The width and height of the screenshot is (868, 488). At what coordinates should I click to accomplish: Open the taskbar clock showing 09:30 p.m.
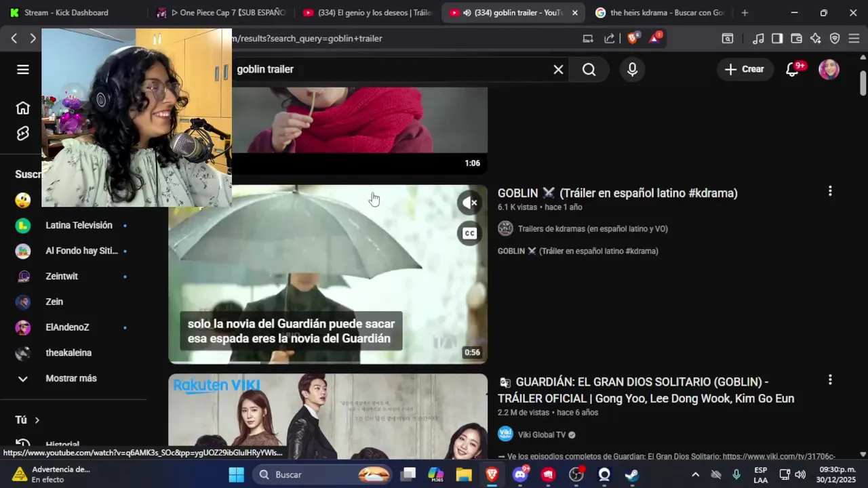(x=837, y=474)
